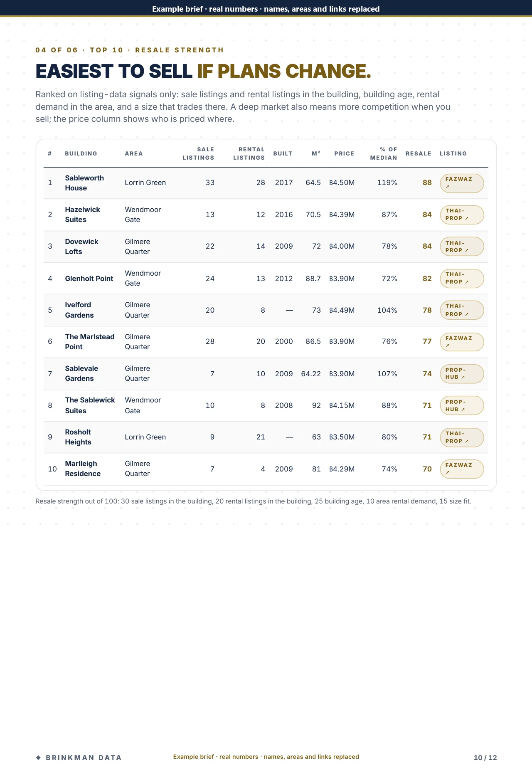Click the BUILDING column header

click(x=81, y=153)
